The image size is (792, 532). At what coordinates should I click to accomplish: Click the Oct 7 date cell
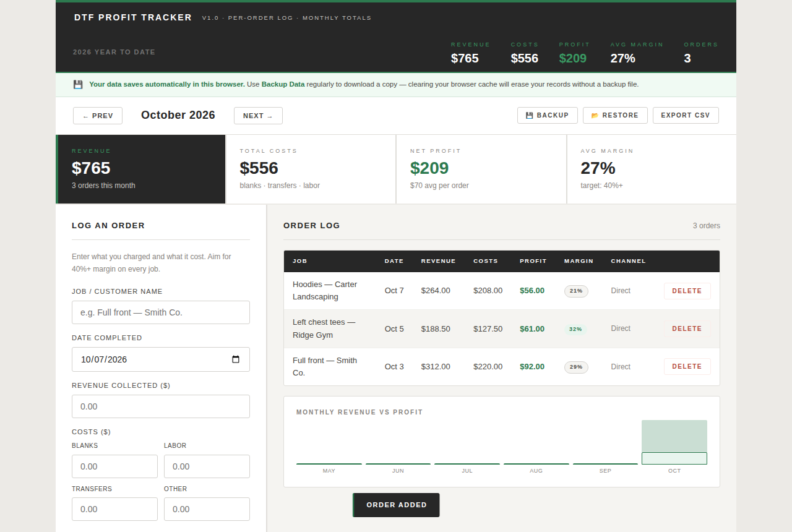click(394, 291)
